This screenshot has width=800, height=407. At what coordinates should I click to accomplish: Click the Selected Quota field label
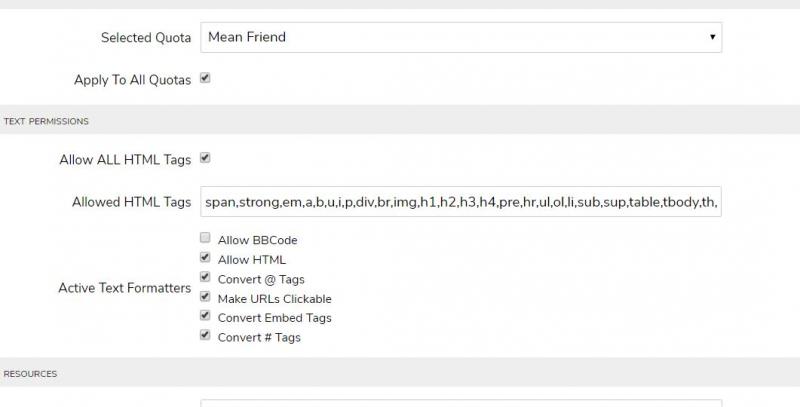(145, 38)
